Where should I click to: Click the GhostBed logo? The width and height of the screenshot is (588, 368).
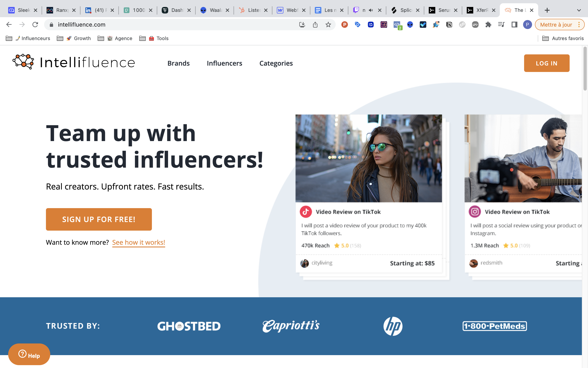pos(189,326)
